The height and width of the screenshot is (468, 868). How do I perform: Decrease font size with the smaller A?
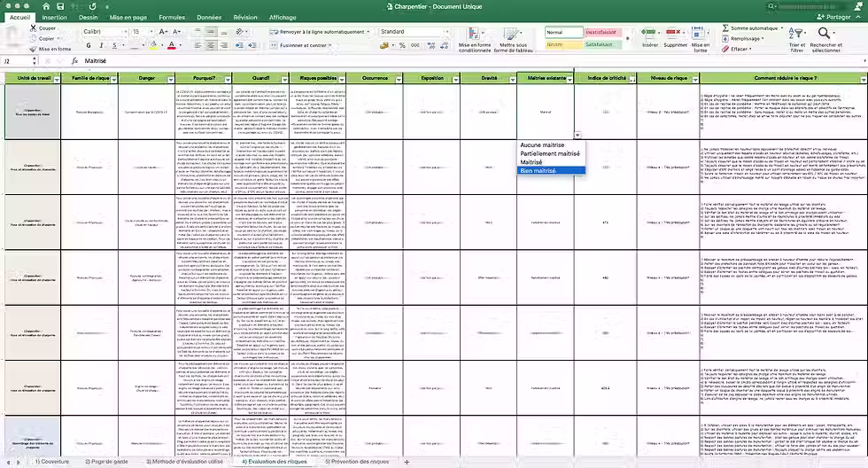coord(176,32)
